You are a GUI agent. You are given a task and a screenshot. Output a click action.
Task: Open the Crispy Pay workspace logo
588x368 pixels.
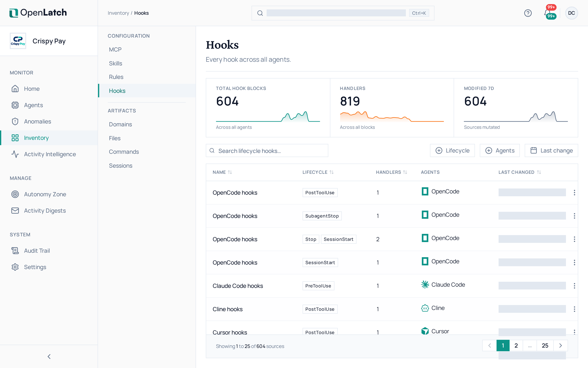pyautogui.click(x=18, y=41)
